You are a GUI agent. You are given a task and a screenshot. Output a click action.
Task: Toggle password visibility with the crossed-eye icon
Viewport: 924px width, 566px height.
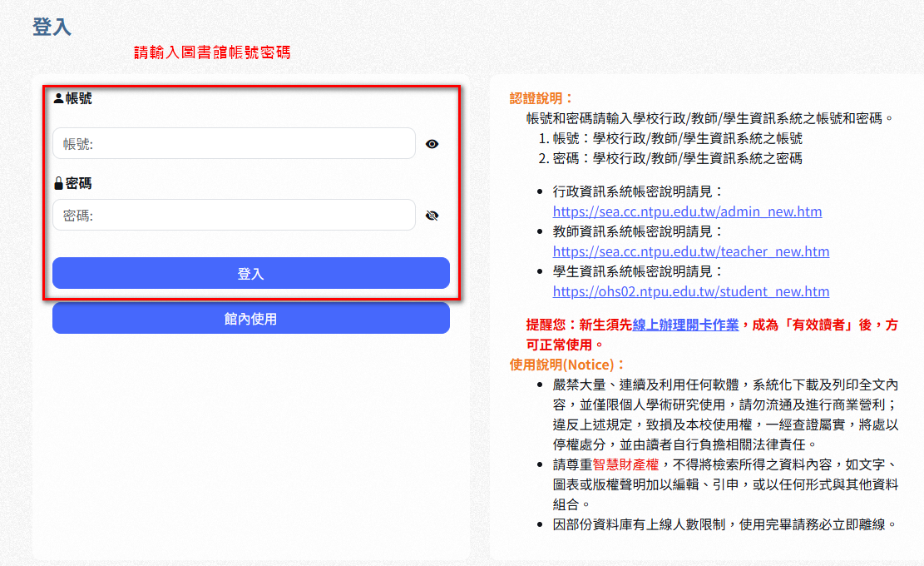[x=432, y=216]
